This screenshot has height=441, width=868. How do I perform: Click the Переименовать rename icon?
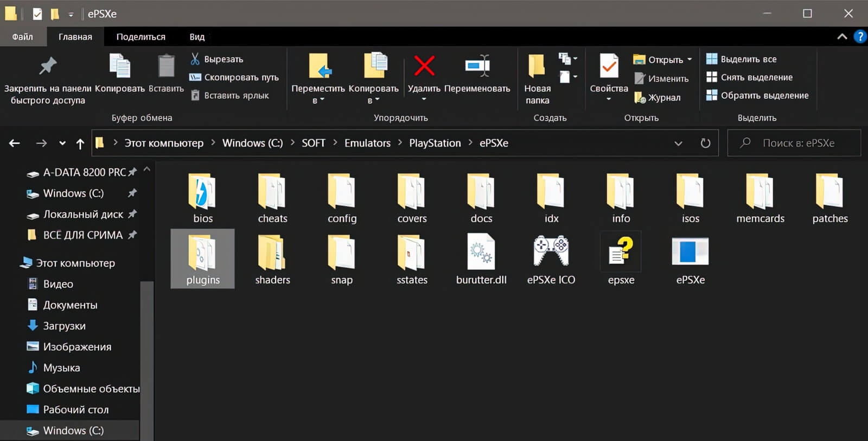477,66
